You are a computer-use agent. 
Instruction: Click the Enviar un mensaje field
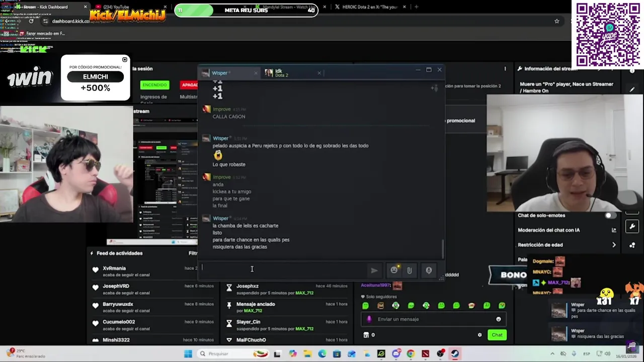433,319
